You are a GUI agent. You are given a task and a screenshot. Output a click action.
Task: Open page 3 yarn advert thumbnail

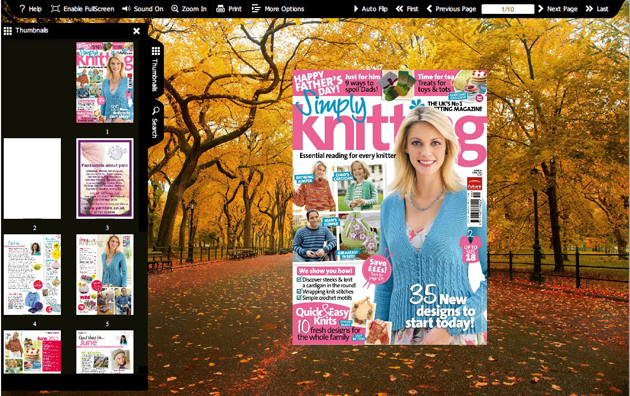(x=105, y=179)
